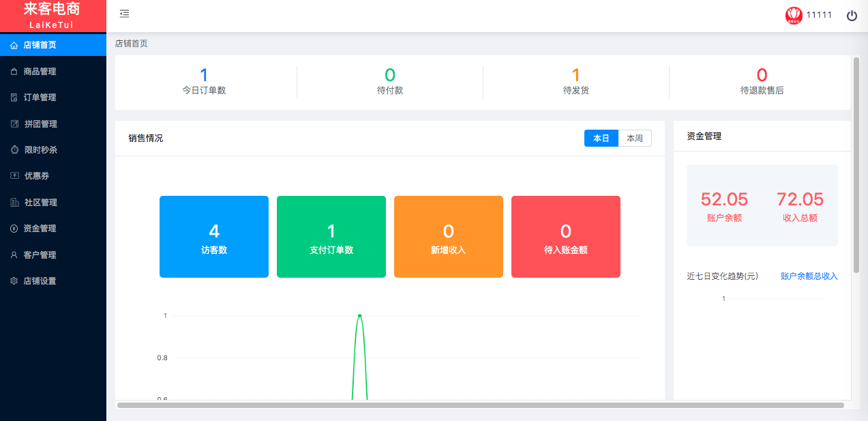Viewport: 868px width, 421px height.
Task: Click the 72.05 total income value
Action: tap(800, 199)
